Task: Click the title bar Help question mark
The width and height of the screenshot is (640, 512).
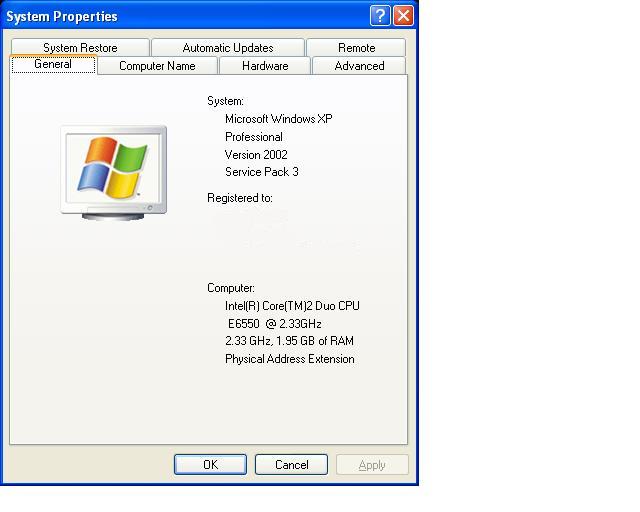Action: pos(380,16)
